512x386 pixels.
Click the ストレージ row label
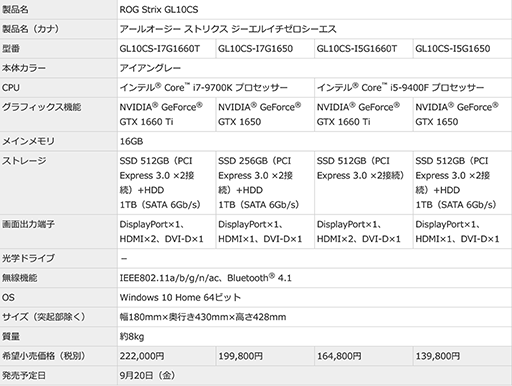click(24, 161)
